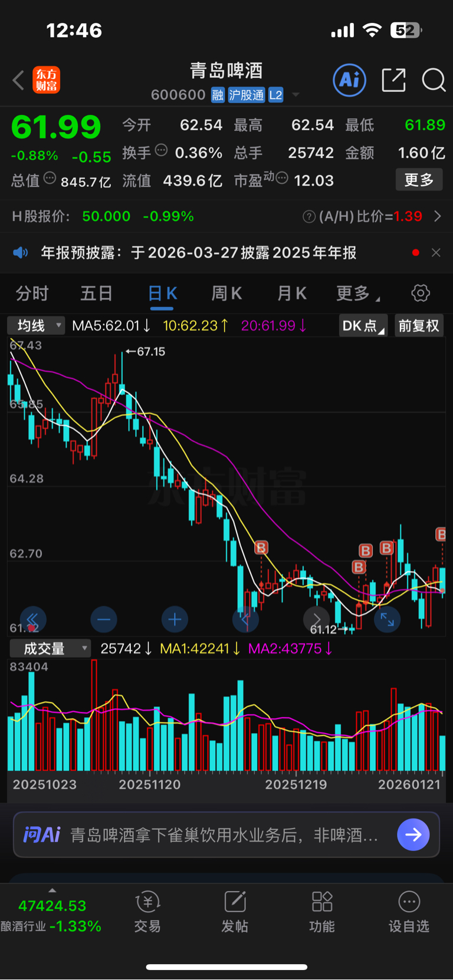Open 酿酒行业 index quote

(51, 916)
